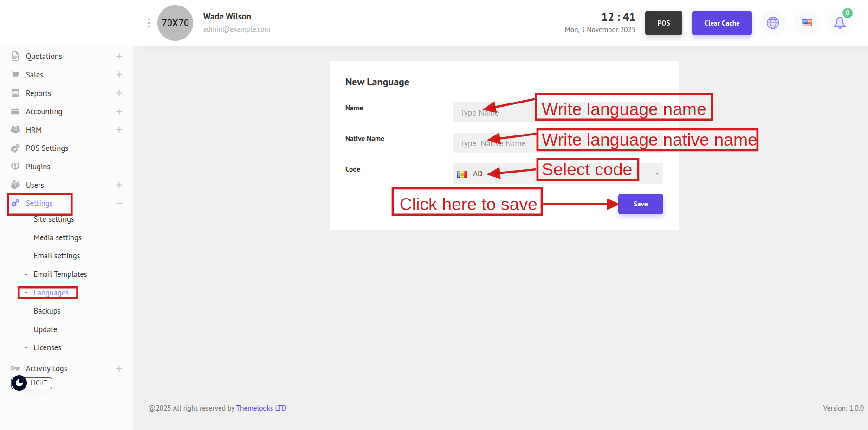868x430 pixels.
Task: Open Email Templates settings page
Action: click(60, 274)
